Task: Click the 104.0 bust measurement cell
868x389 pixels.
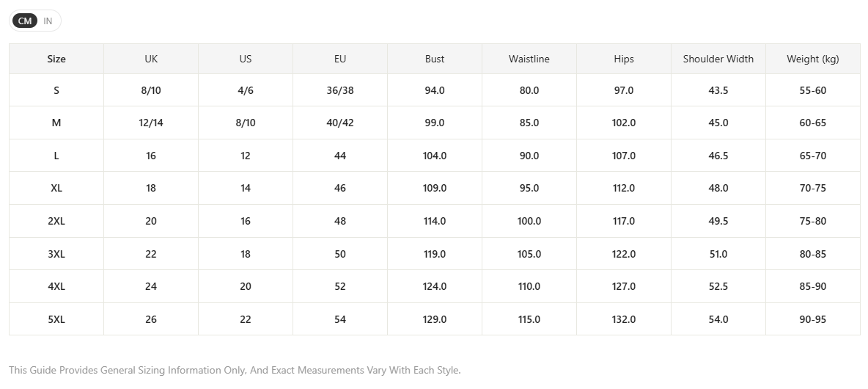Action: click(x=435, y=156)
